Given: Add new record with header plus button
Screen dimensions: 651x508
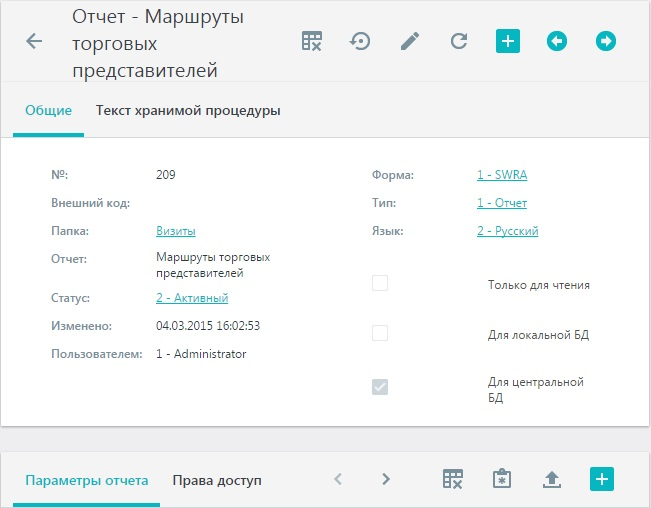Looking at the screenshot, I should pos(508,41).
